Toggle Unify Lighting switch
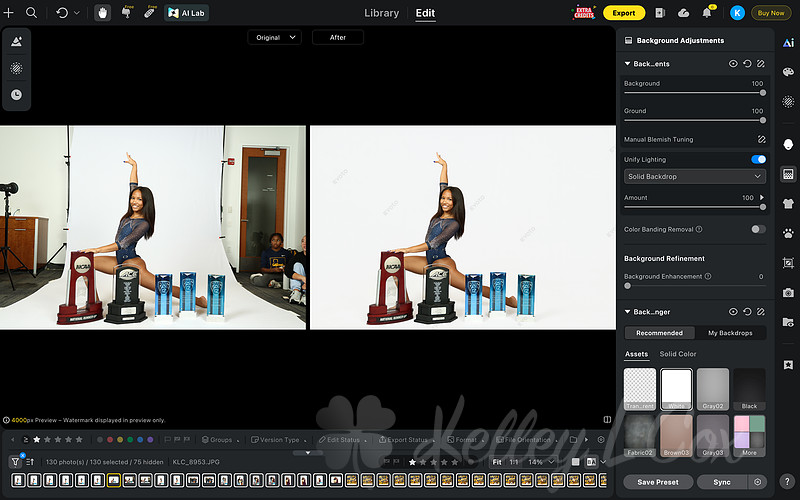Viewport: 800px width, 500px height. 758,159
